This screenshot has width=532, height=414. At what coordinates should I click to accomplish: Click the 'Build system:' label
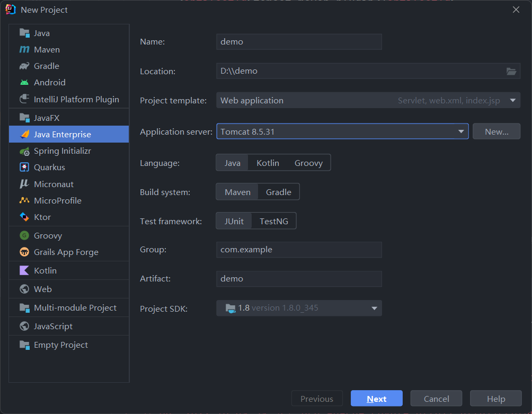(165, 192)
